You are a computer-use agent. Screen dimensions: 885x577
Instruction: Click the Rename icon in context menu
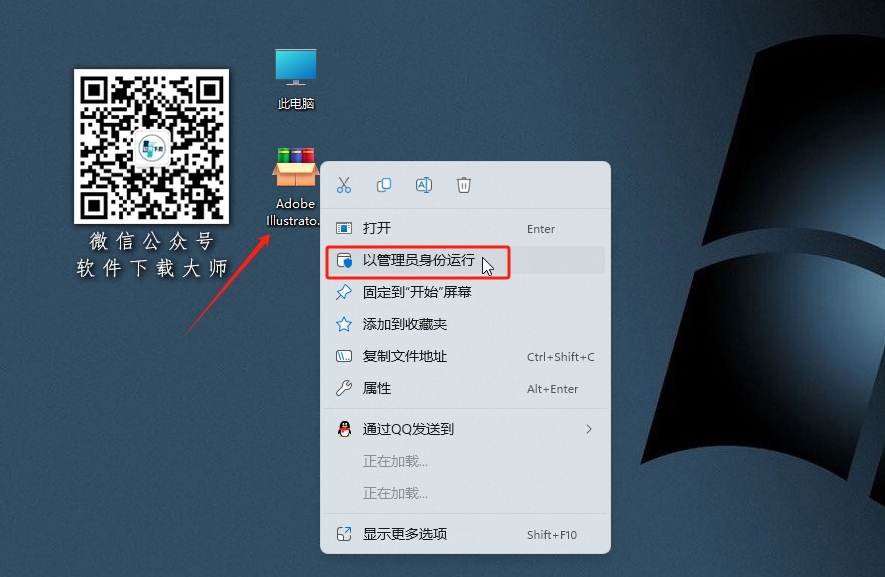424,185
